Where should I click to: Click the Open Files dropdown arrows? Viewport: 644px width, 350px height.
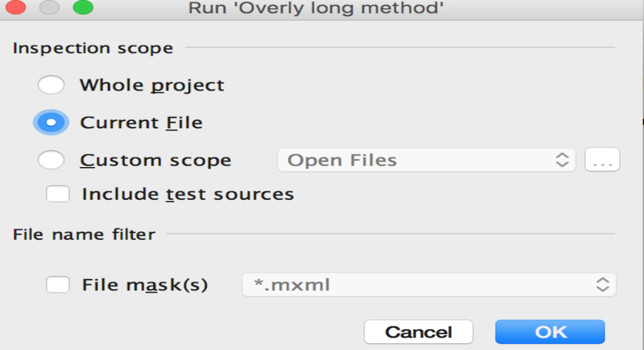(x=562, y=160)
